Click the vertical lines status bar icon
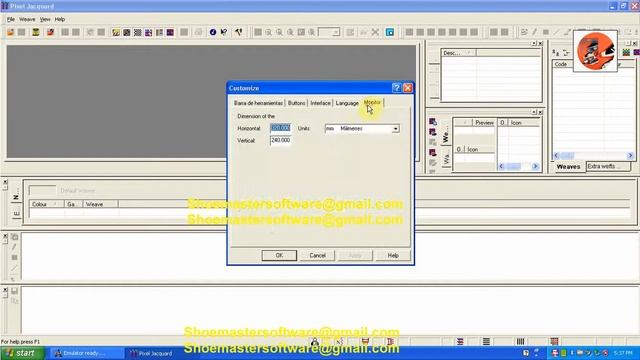 pos(520,341)
